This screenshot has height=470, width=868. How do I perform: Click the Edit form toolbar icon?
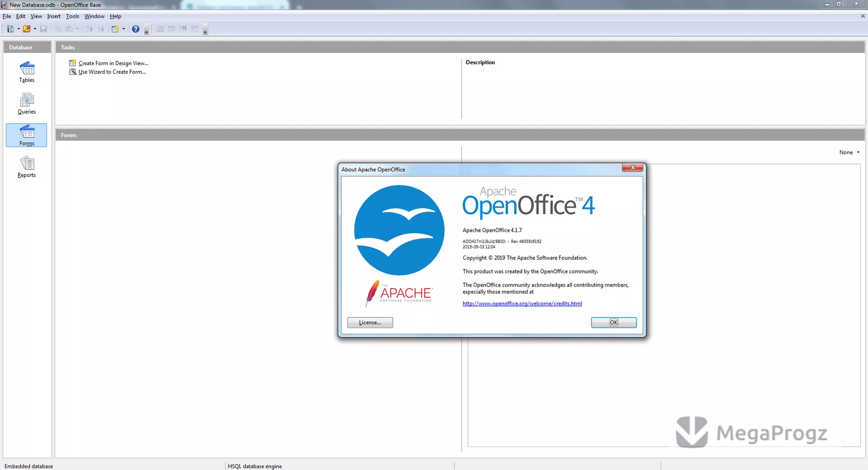(172, 29)
